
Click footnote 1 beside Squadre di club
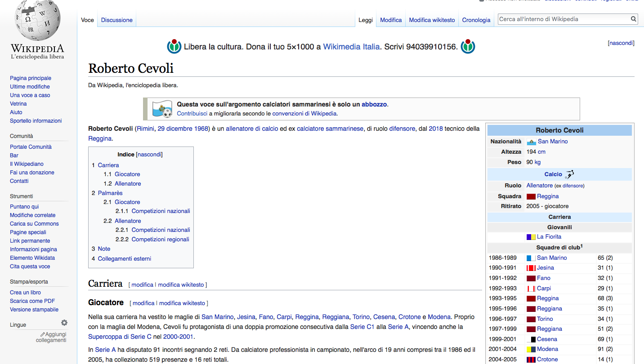581,246
